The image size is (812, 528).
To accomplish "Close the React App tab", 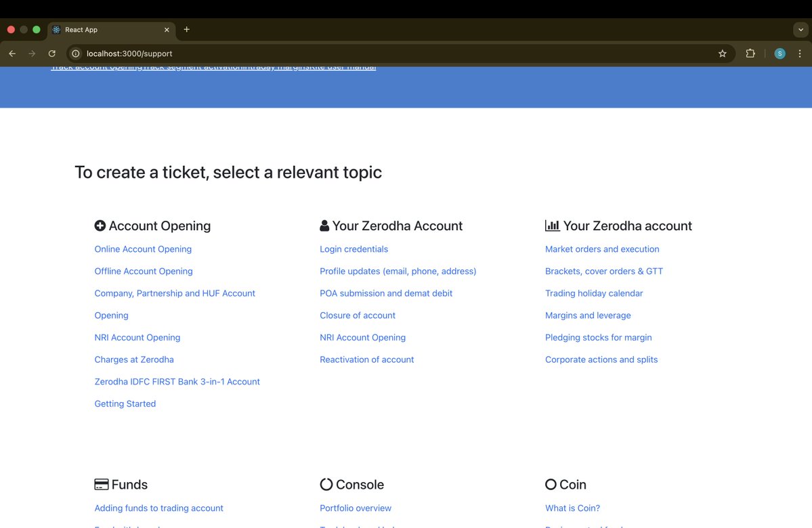I will (x=167, y=30).
